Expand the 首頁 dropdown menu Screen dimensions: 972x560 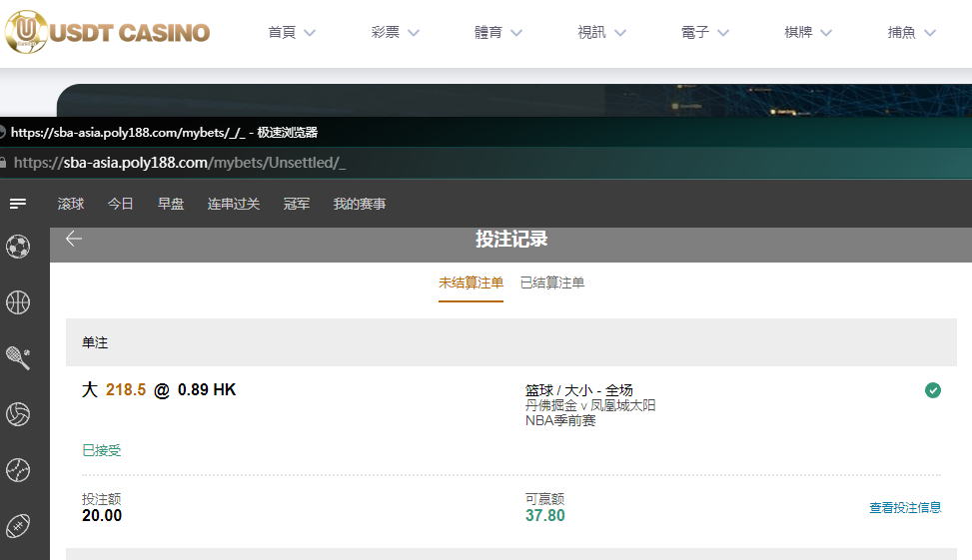(292, 33)
